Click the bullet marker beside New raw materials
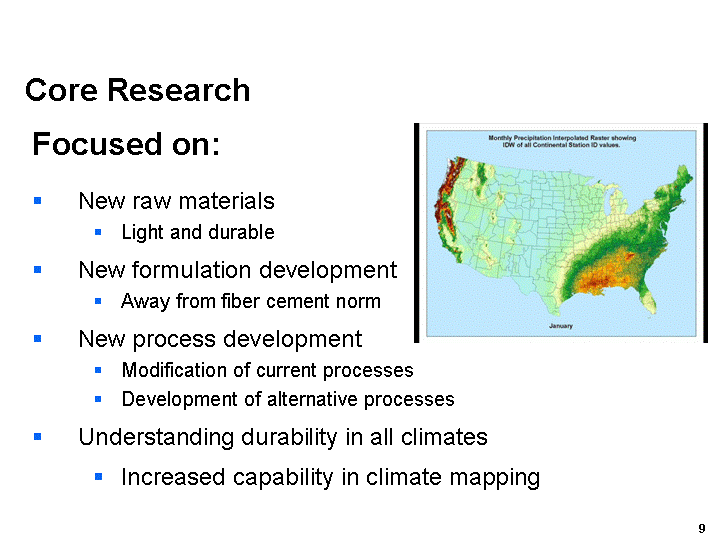This screenshot has height=540, width=720. (38, 201)
